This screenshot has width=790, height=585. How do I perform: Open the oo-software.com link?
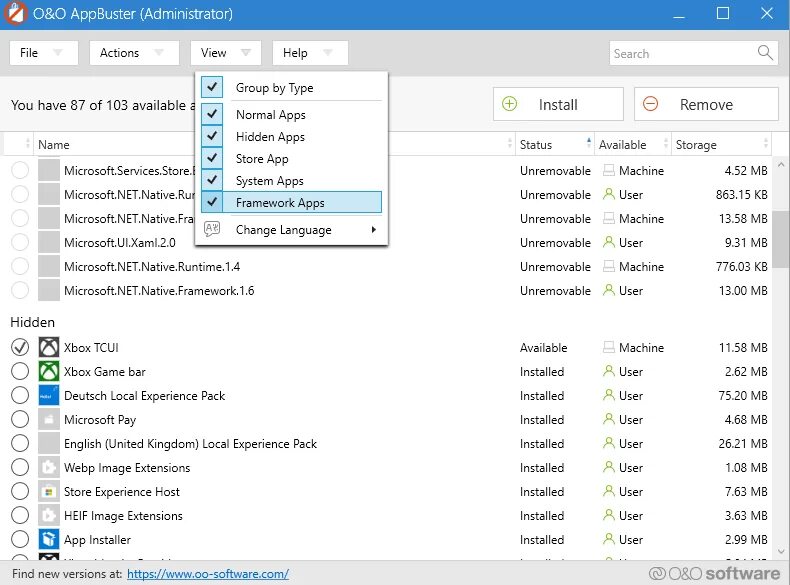[208, 574]
